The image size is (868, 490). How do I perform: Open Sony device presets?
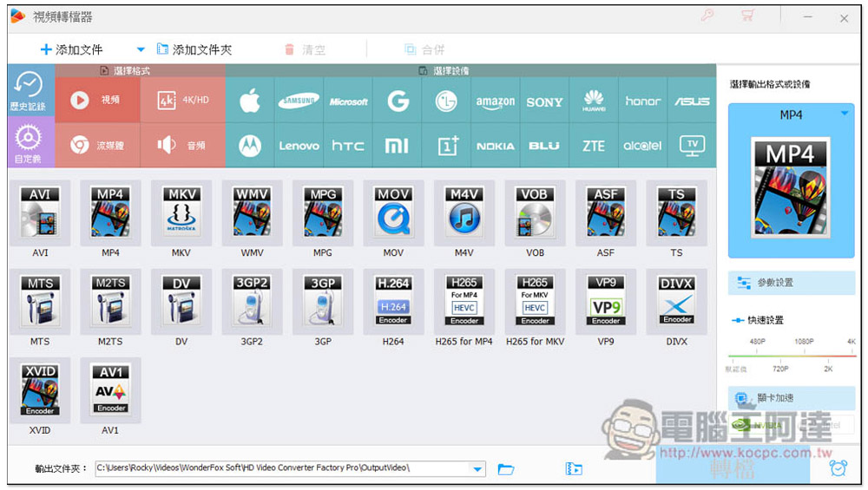point(545,101)
